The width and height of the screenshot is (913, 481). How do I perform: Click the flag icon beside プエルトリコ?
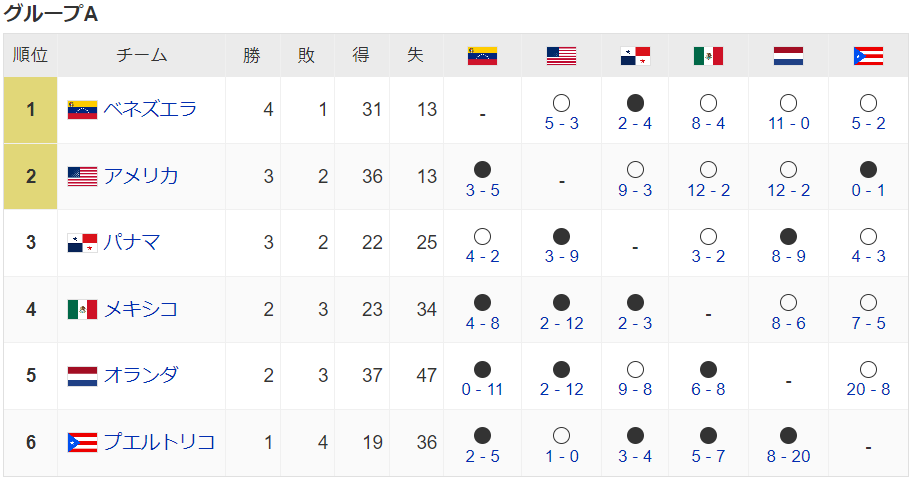tap(82, 442)
